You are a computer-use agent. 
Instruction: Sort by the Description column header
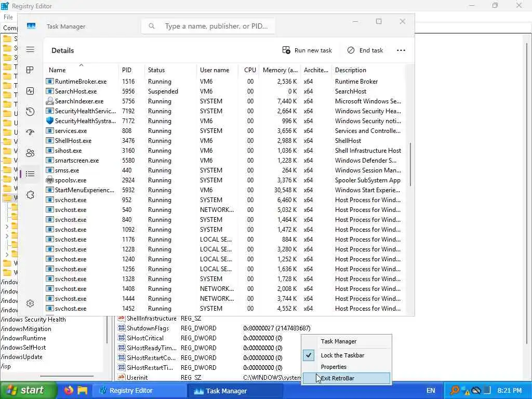click(x=368, y=70)
